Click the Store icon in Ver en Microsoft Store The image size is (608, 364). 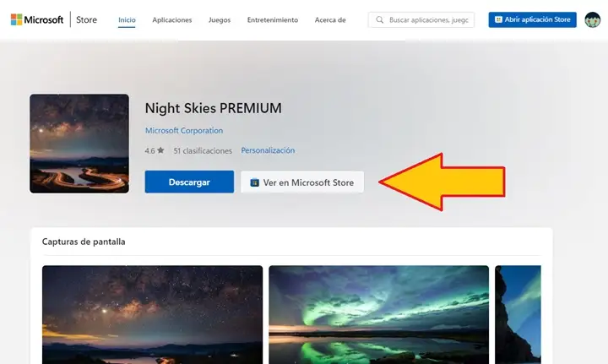click(254, 182)
